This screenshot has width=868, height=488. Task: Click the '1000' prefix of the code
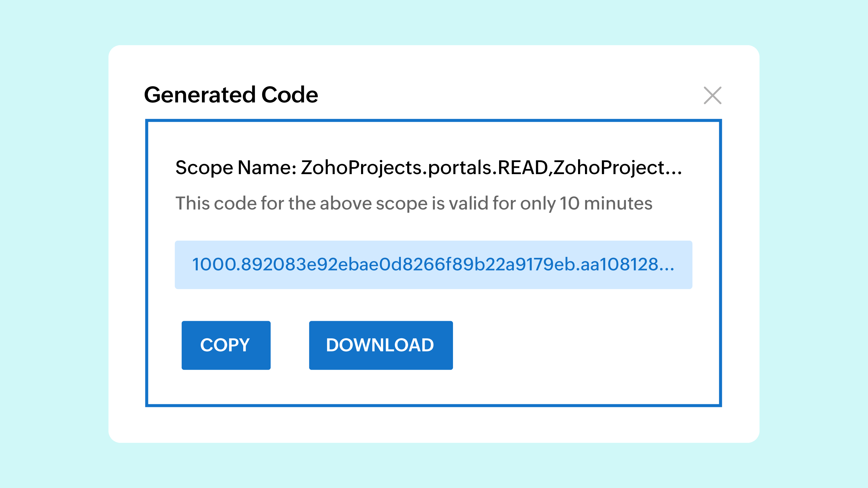coord(214,264)
